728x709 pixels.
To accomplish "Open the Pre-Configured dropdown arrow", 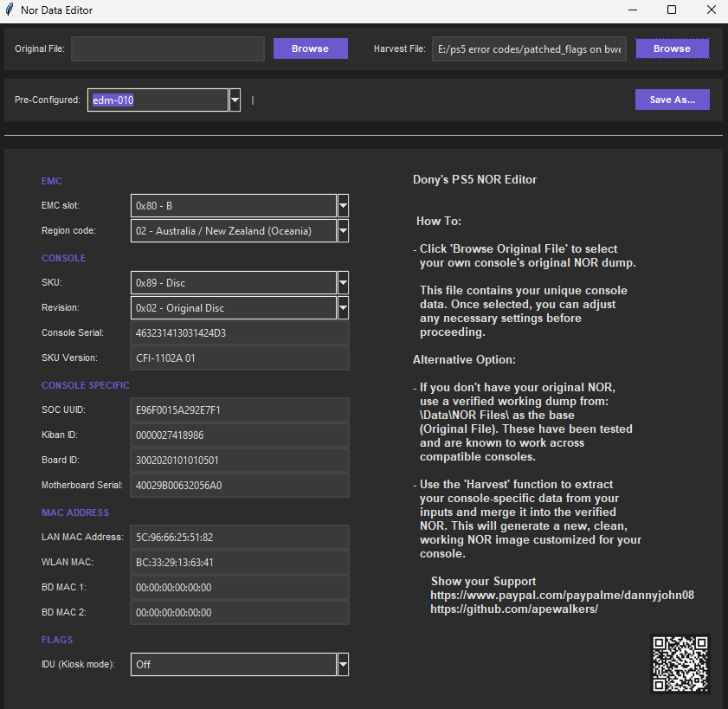I will click(235, 100).
